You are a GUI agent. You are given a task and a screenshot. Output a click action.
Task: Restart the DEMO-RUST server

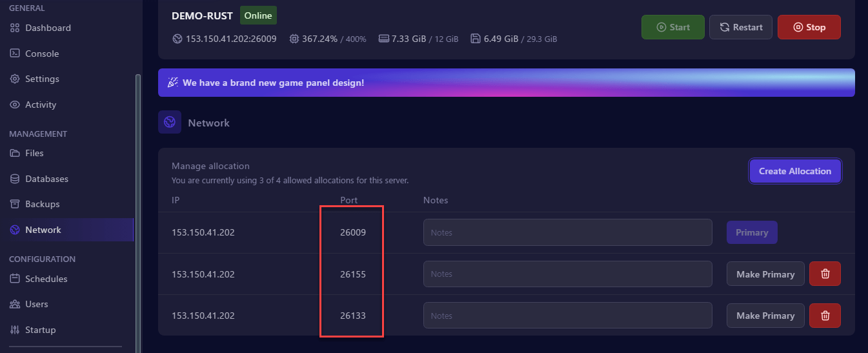tap(741, 27)
